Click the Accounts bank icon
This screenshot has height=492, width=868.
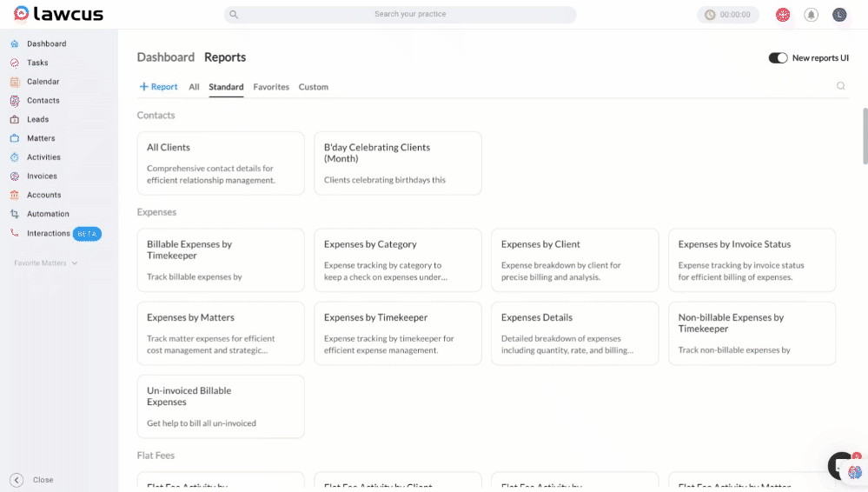15,195
